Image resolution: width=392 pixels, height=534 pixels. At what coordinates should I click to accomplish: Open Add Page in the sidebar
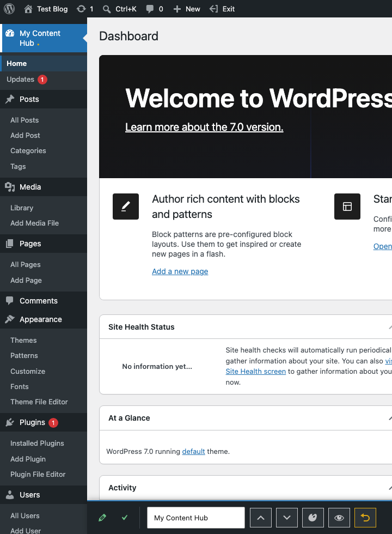tap(26, 280)
